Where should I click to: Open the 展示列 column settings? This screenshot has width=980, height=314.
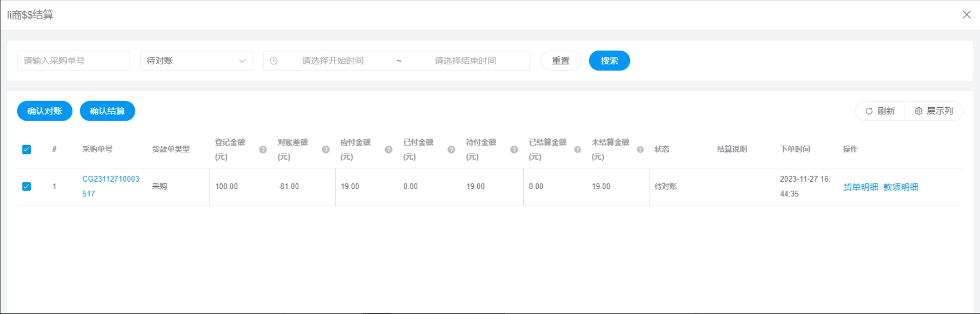coord(934,111)
